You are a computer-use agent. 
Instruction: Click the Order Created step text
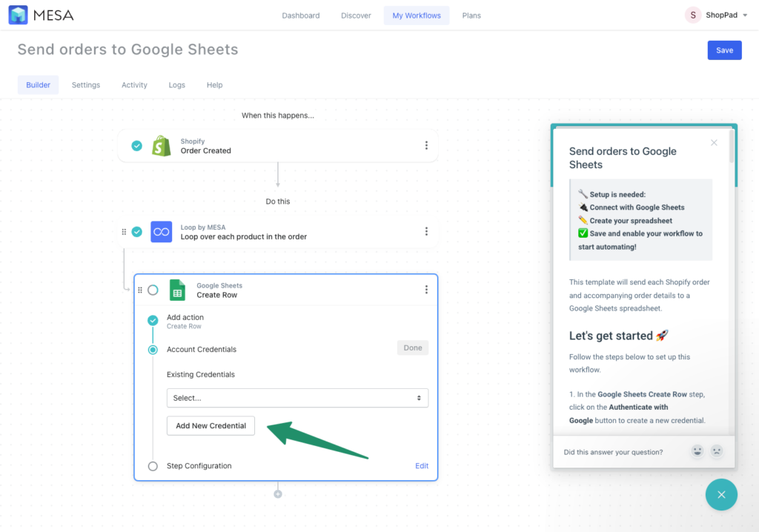click(206, 150)
